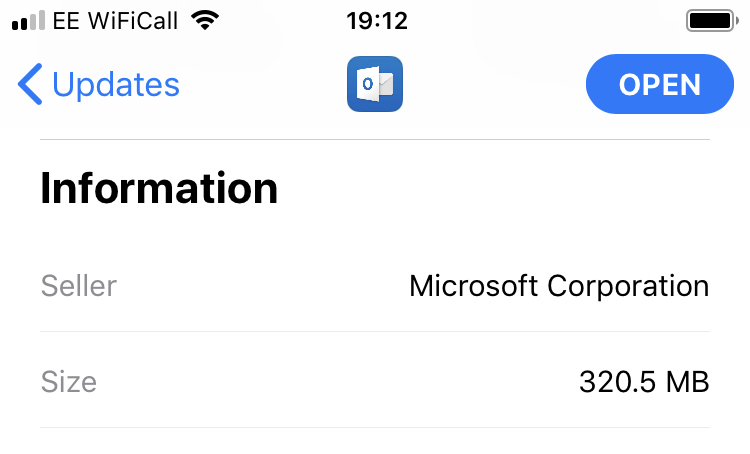Tap the cellular signal strength bars
This screenshot has height=454, width=750.
(28, 21)
